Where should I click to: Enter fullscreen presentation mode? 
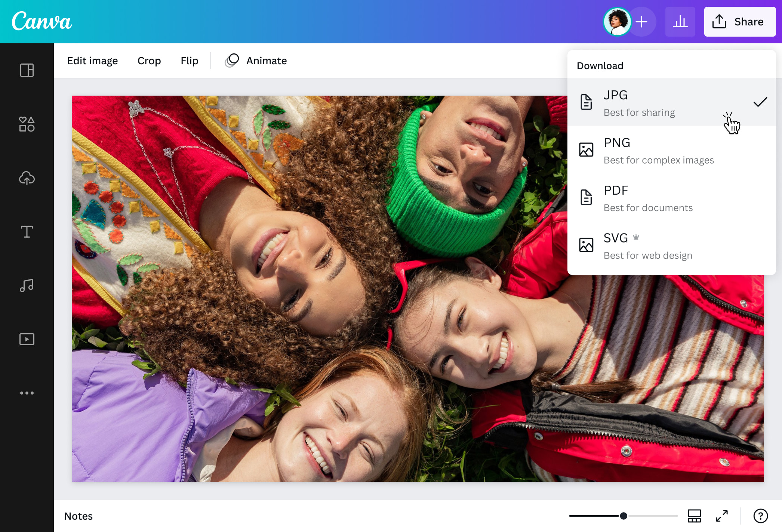[x=722, y=516]
